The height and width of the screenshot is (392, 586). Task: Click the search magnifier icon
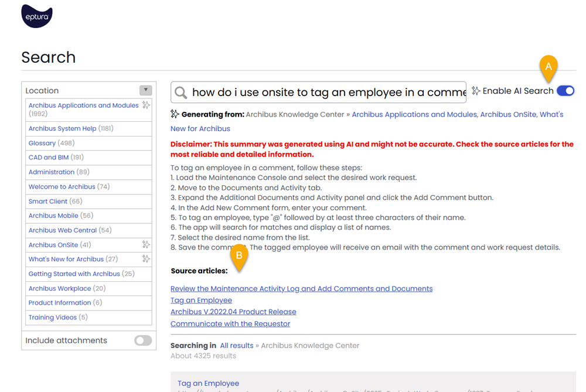coord(180,92)
